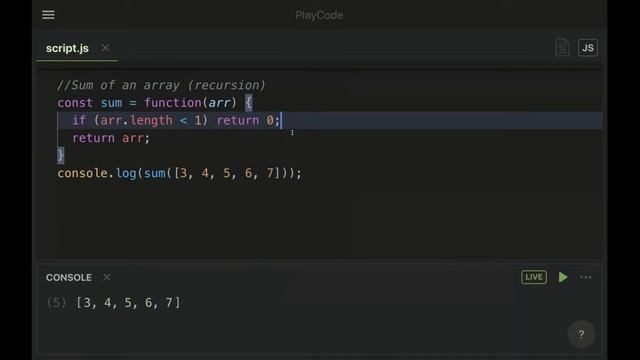
Task: Open the hamburger menu
Action: coord(48,15)
